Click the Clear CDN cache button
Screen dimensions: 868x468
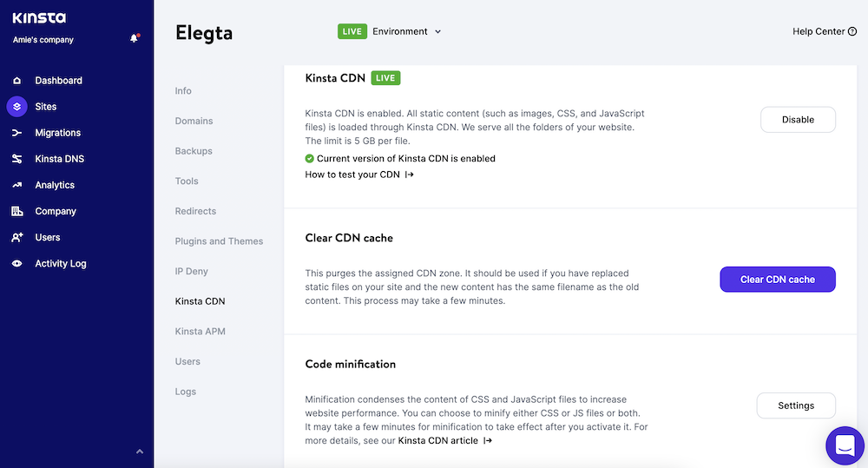[x=777, y=280]
